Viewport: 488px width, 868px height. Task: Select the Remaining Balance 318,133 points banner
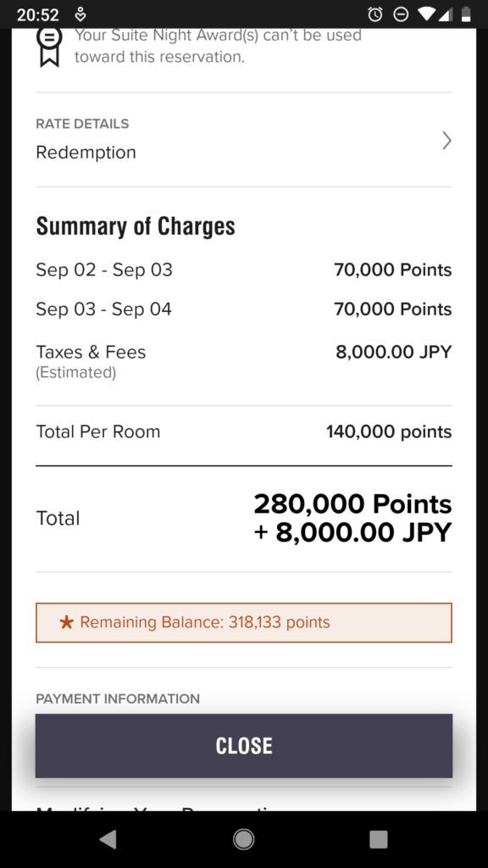point(244,622)
